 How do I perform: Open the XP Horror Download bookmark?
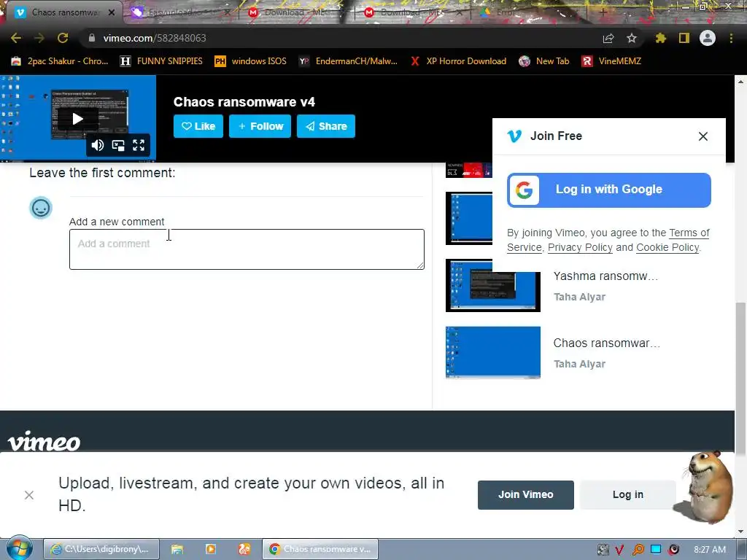click(x=458, y=61)
